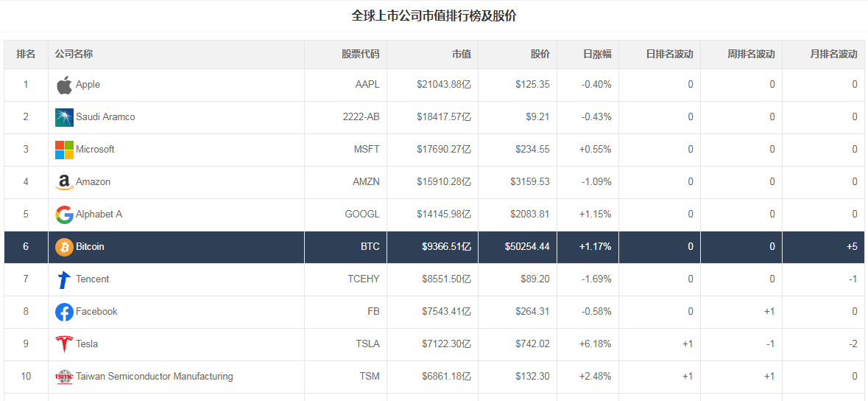Image resolution: width=868 pixels, height=401 pixels.
Task: Click the AAPL ticker code
Action: point(367,85)
